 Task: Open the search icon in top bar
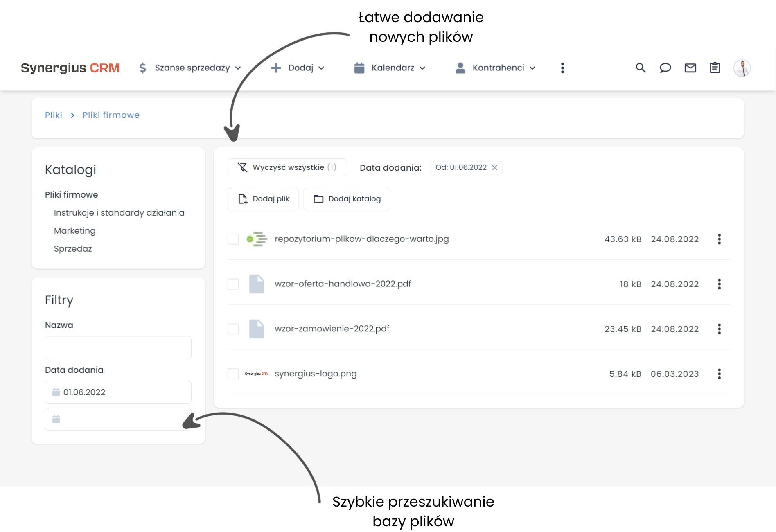tap(641, 68)
